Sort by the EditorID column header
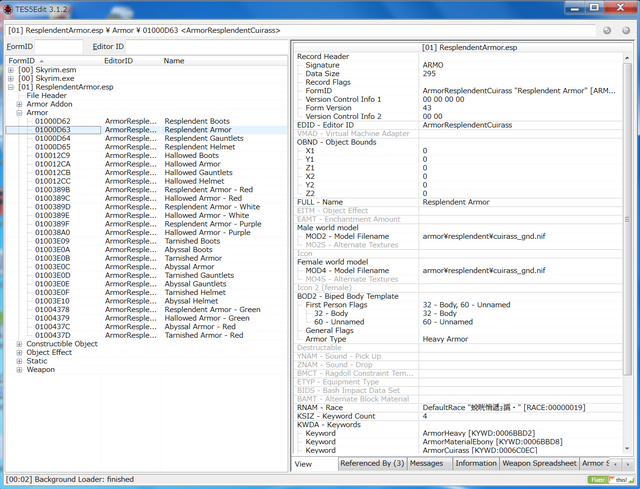 [x=131, y=61]
